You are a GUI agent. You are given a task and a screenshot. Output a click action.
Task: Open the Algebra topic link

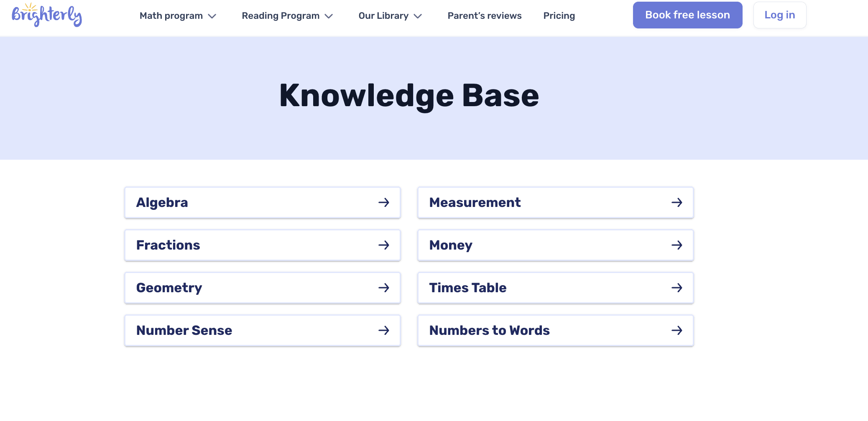(x=162, y=203)
